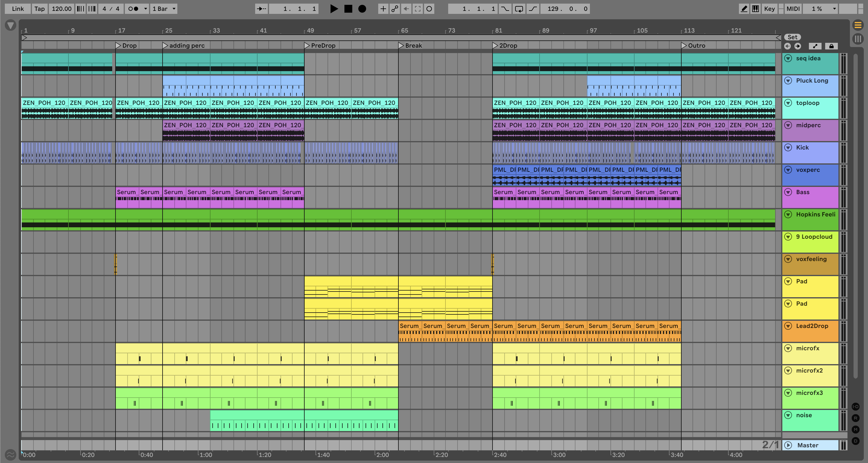Unfold the Bass track
The height and width of the screenshot is (463, 868).
coord(788,192)
